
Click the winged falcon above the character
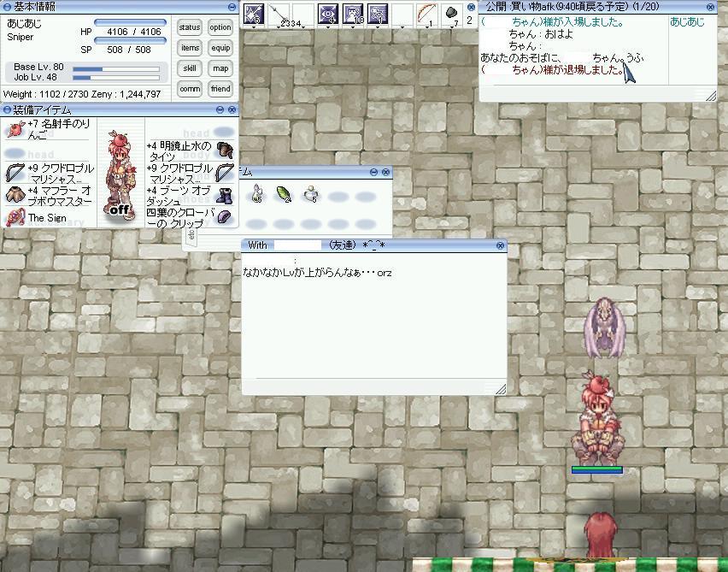[x=604, y=328]
